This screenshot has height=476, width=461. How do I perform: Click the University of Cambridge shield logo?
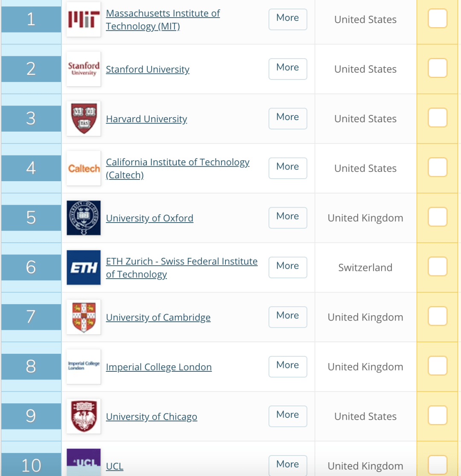click(84, 317)
